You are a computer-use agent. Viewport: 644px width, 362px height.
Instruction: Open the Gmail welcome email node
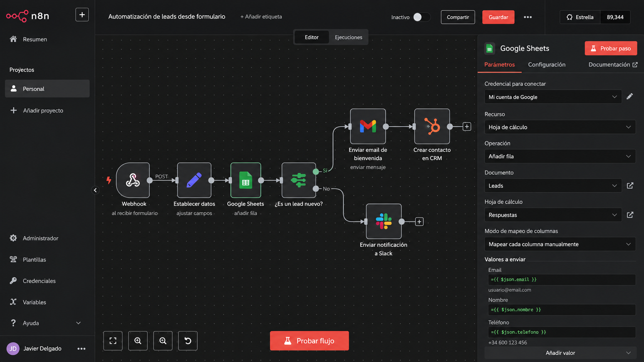368,126
